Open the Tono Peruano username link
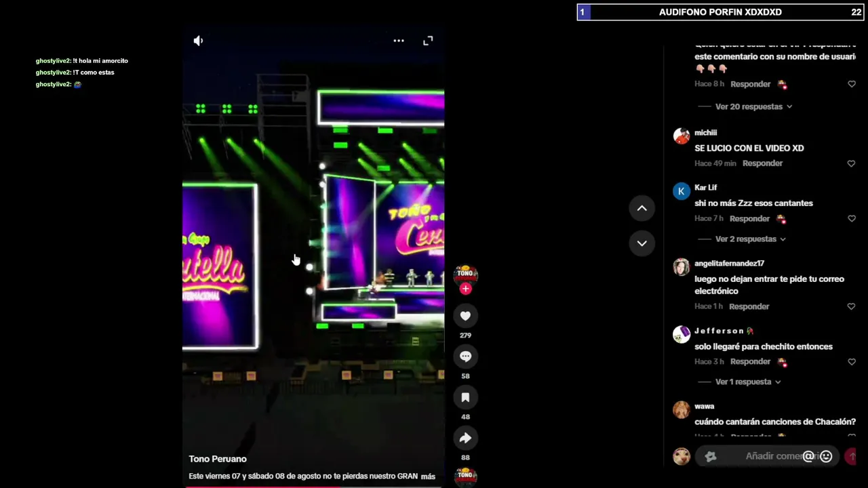868x488 pixels. (218, 459)
